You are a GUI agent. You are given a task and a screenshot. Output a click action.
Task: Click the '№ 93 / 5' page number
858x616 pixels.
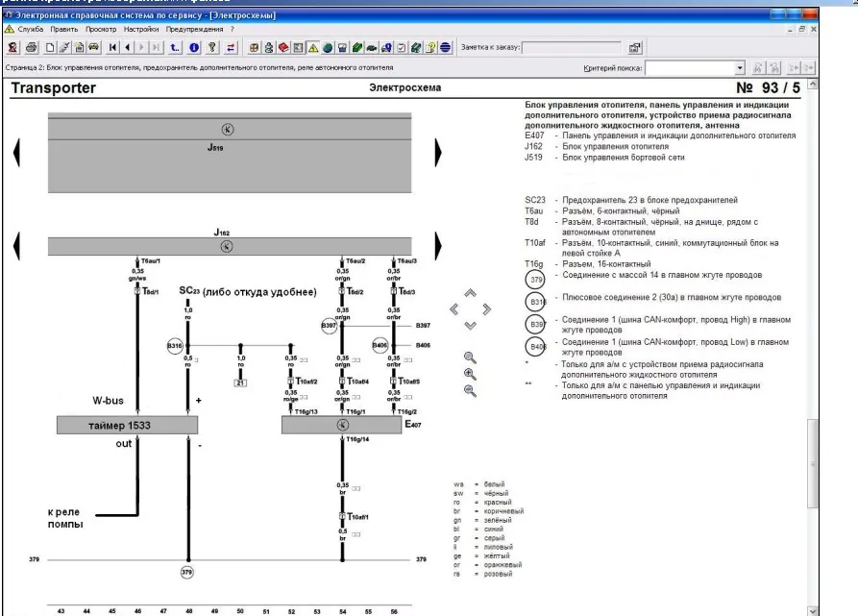point(768,87)
